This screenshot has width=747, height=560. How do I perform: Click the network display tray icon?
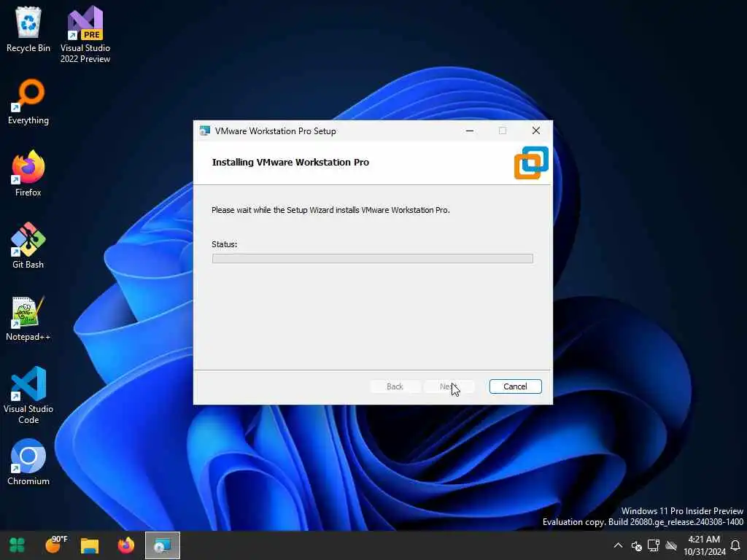coord(654,545)
